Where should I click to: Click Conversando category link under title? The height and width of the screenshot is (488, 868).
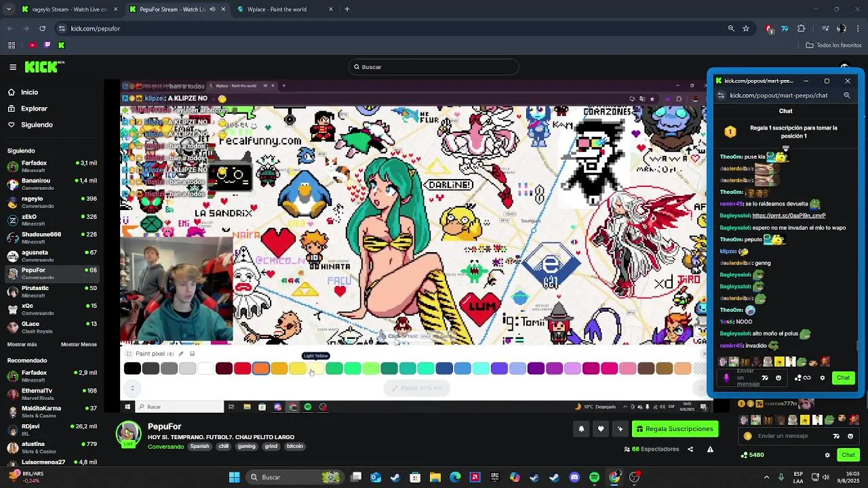coord(165,447)
